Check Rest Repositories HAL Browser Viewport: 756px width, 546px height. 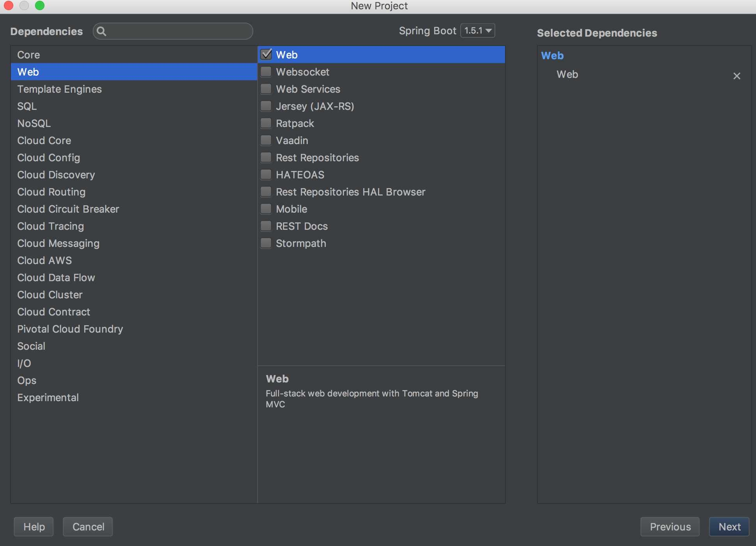click(x=266, y=192)
